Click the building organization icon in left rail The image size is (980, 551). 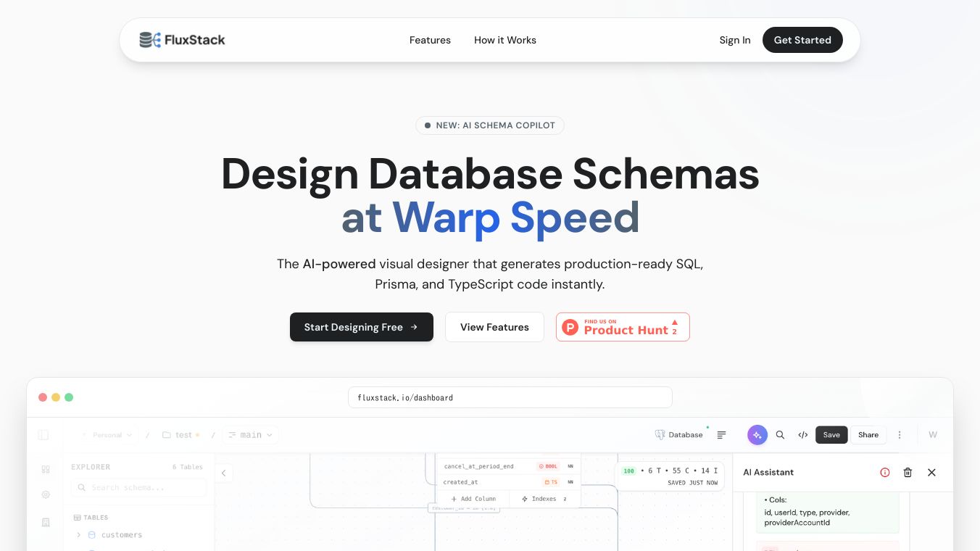(x=46, y=522)
